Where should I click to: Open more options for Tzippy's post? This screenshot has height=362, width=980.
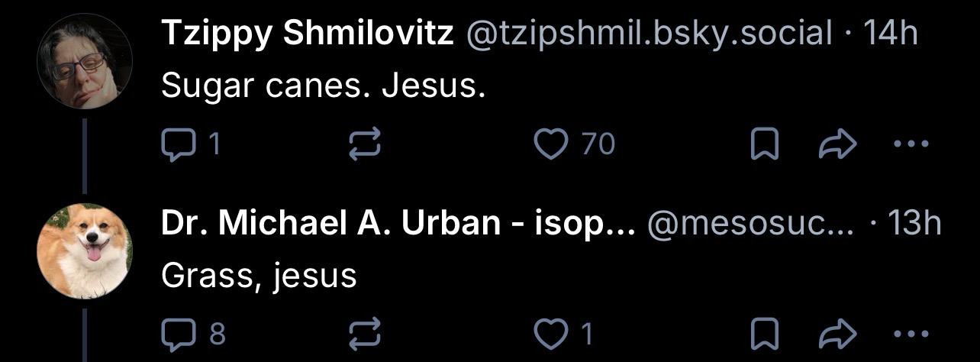[x=911, y=144]
